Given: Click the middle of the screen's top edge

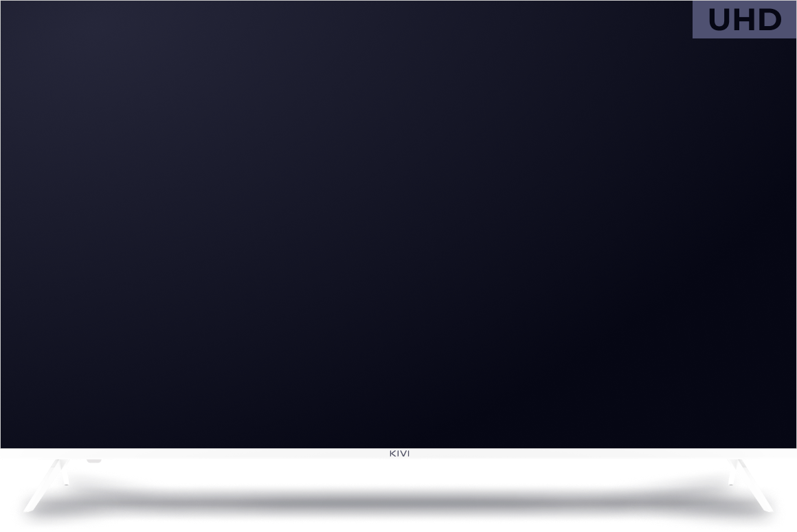Looking at the screenshot, I should coord(398,2).
